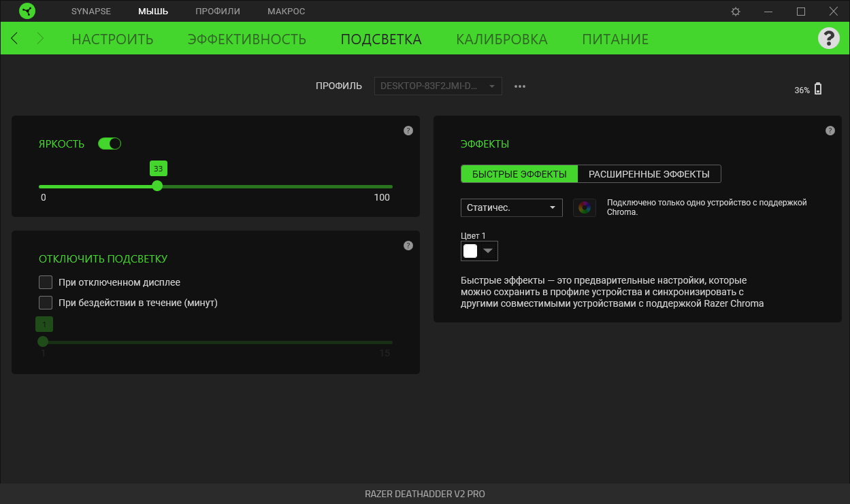Minimize the Razer Synapse window
This screenshot has height=504, width=850.
(768, 12)
